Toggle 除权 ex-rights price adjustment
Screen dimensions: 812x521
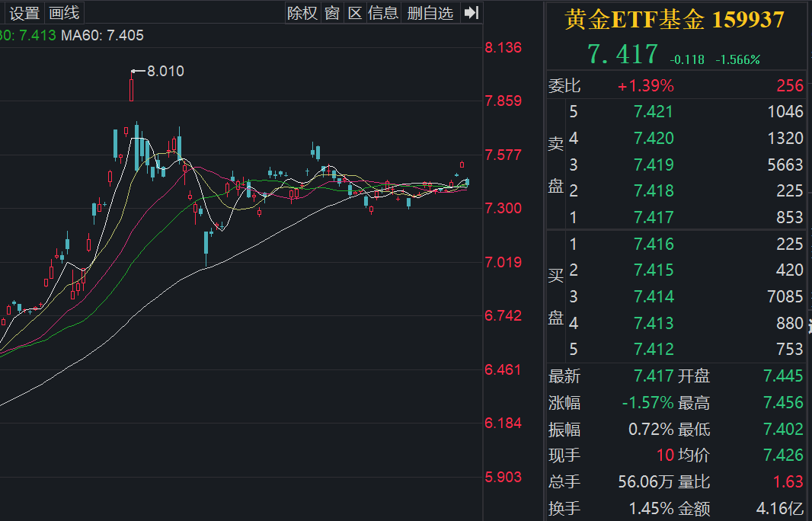pos(302,13)
